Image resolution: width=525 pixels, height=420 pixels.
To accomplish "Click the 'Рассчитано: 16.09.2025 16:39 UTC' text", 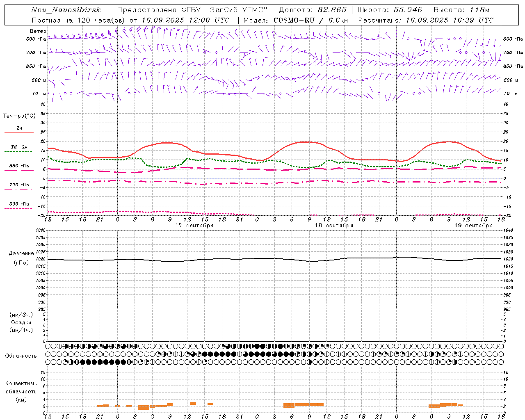I will [426, 20].
